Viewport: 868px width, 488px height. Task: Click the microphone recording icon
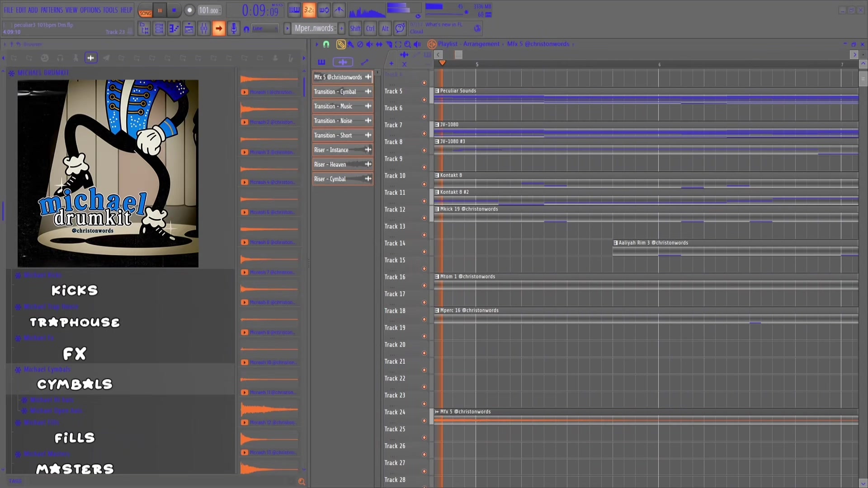tap(233, 29)
